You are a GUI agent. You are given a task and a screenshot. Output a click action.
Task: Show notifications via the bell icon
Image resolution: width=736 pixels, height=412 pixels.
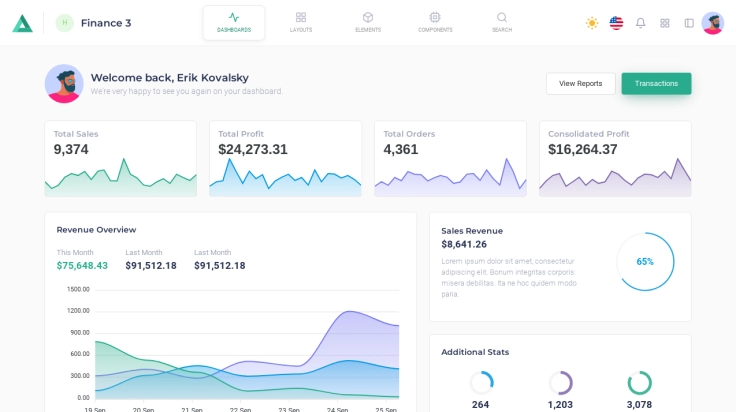click(641, 23)
